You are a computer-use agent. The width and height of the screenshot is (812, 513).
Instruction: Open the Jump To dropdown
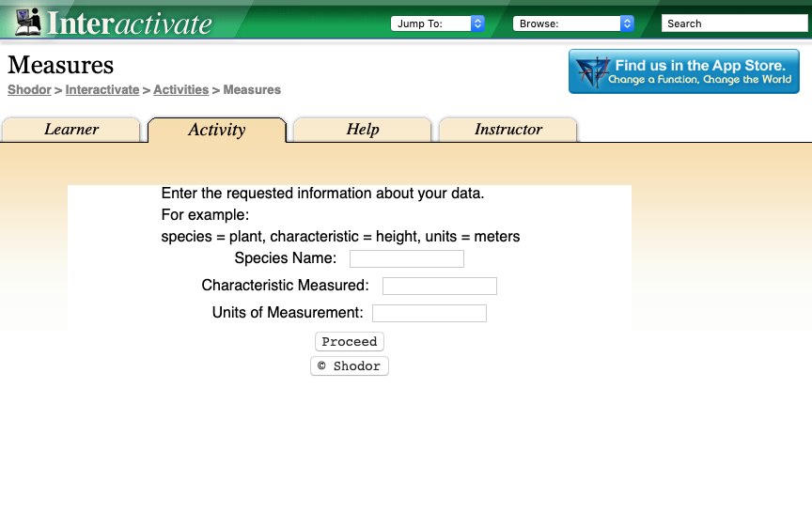[438, 23]
